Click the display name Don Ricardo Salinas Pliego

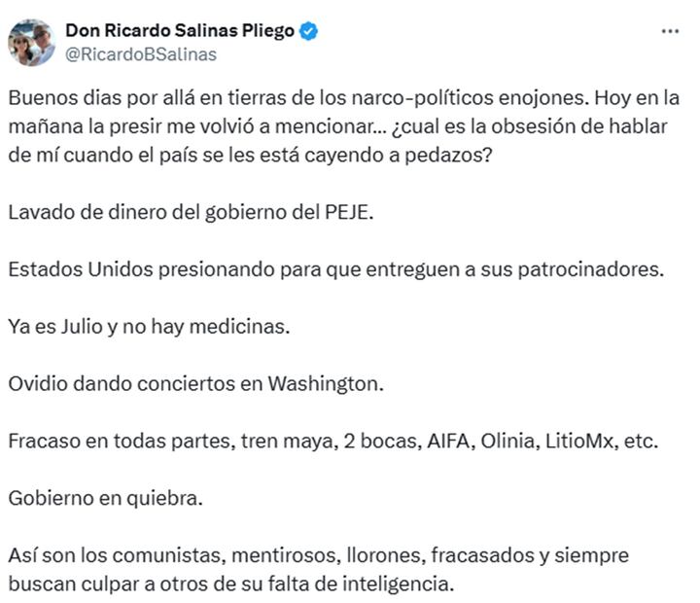[x=179, y=31]
